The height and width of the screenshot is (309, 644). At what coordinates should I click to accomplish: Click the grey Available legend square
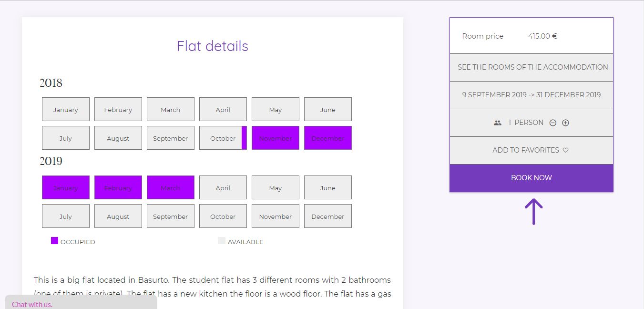click(222, 241)
